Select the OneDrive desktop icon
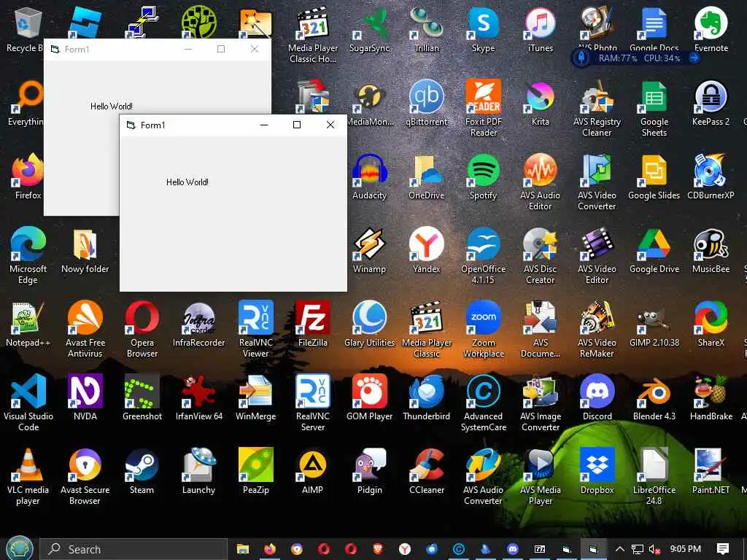This screenshot has width=747, height=560. click(426, 176)
